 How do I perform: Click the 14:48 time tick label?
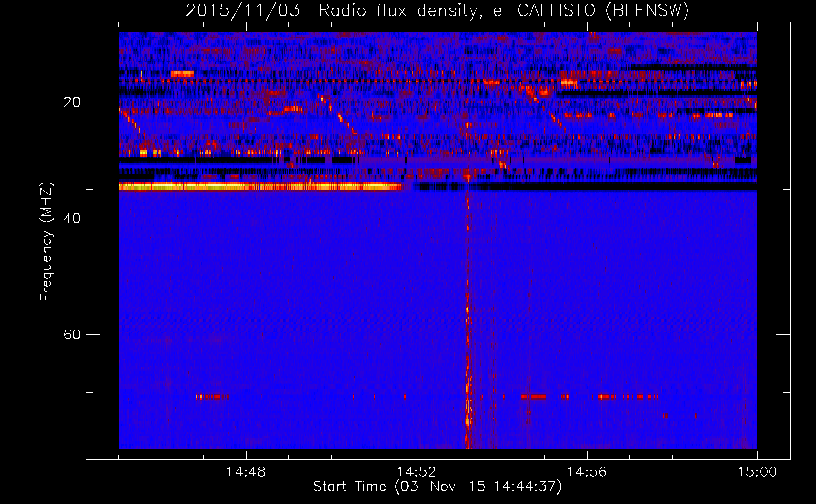coord(246,472)
